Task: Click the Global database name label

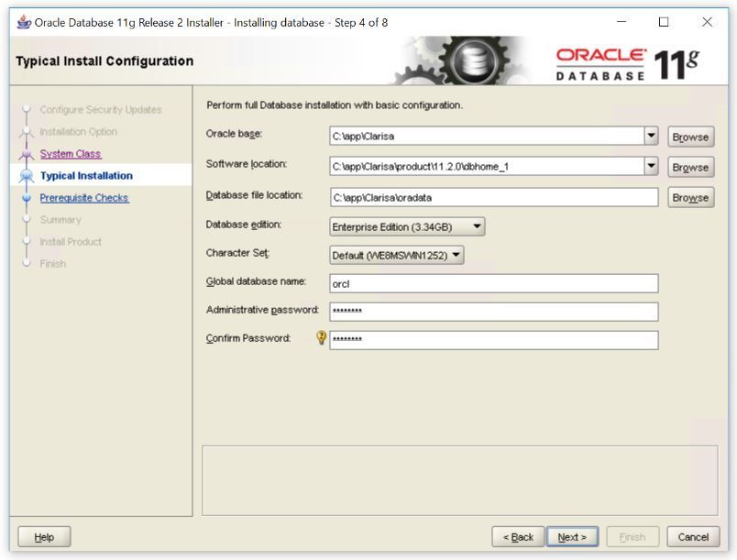Action: (256, 281)
